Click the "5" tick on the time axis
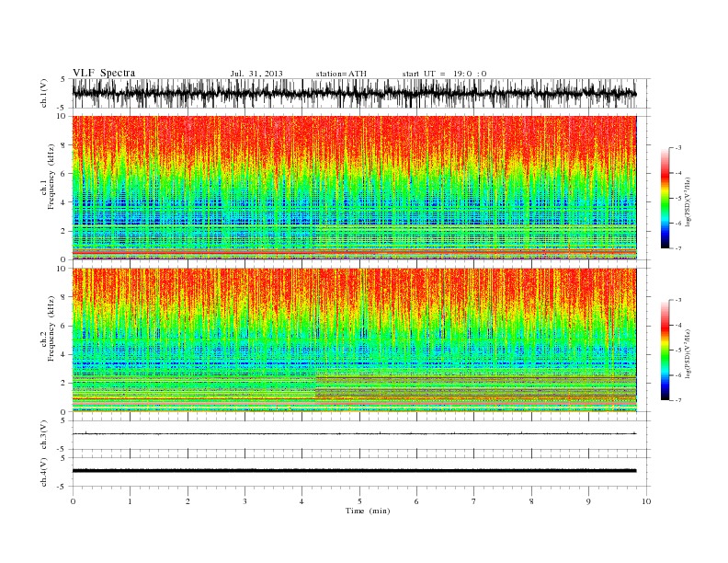Viewport: 728px width, 563px height. tap(359, 501)
